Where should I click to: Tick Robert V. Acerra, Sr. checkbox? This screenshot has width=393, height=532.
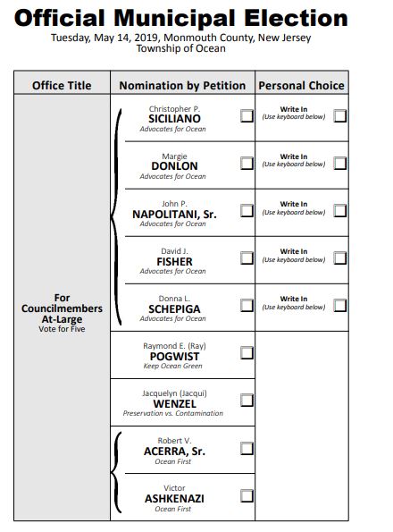pyautogui.click(x=247, y=449)
